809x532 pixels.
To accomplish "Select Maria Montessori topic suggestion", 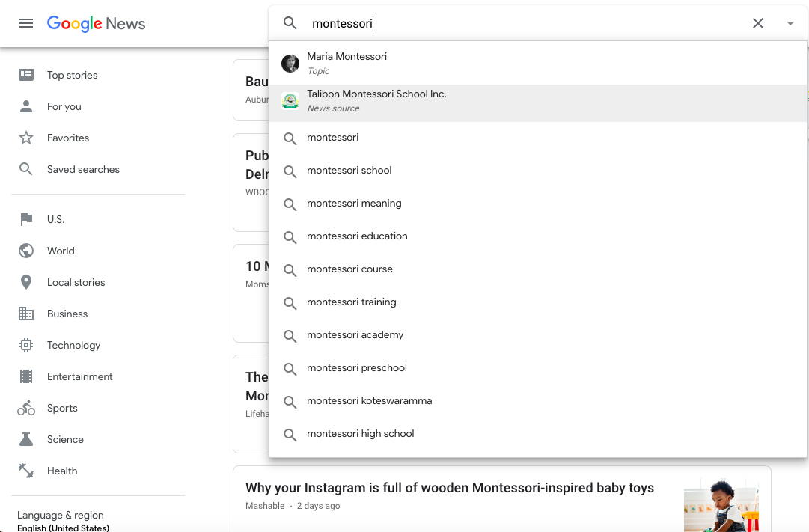I will coord(347,63).
